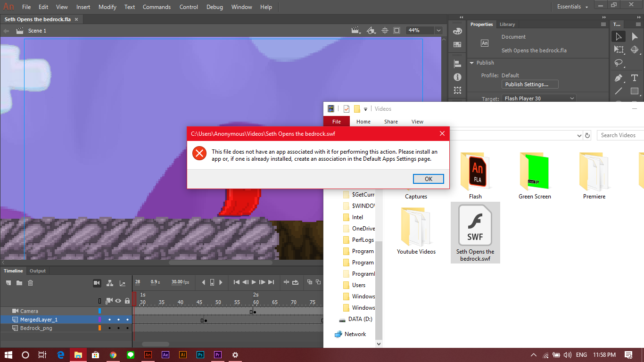
Task: Click the Bedrock_png orange outline swatch
Action: pos(99,328)
